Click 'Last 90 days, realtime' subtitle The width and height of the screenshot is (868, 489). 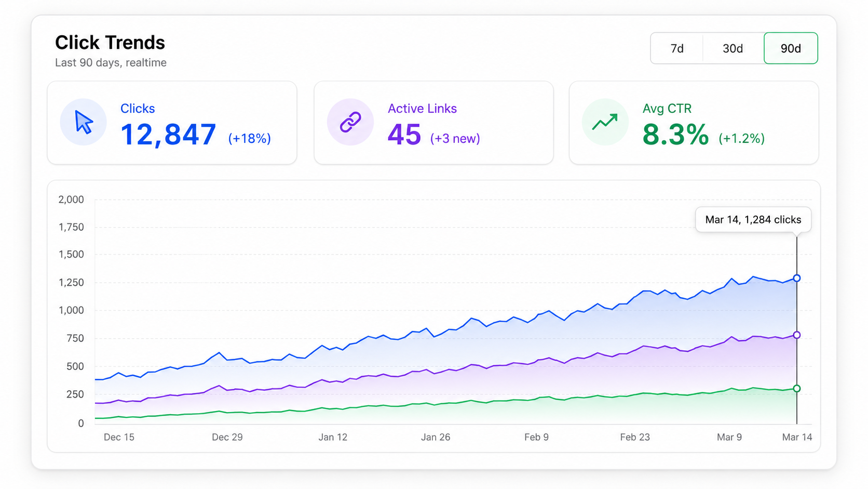(111, 63)
